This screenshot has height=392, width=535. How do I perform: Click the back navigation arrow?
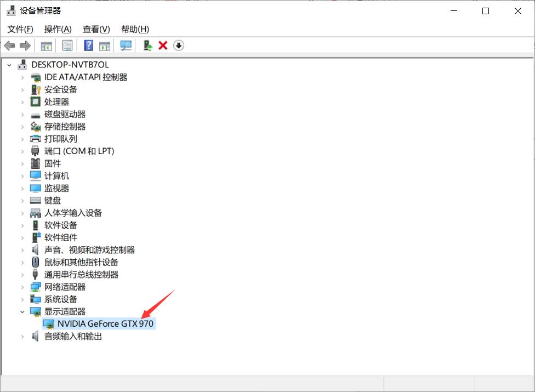(9, 46)
